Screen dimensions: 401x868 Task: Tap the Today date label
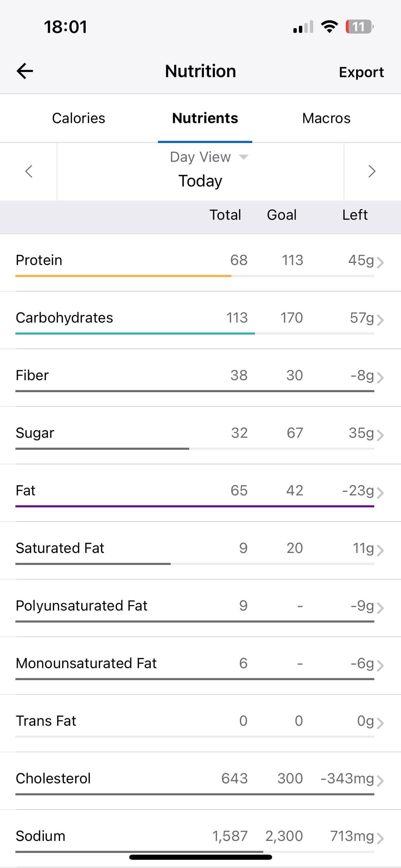pyautogui.click(x=200, y=181)
